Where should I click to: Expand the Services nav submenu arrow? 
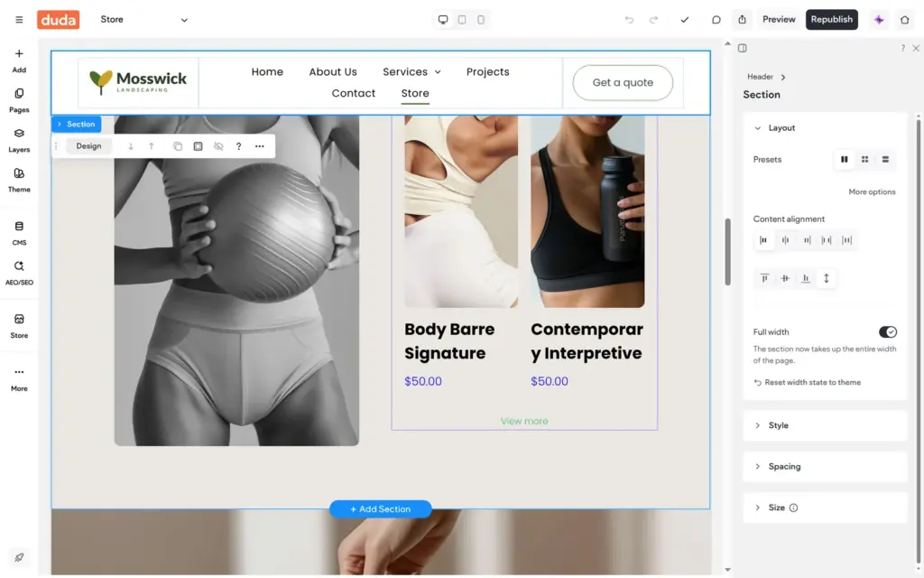(438, 72)
